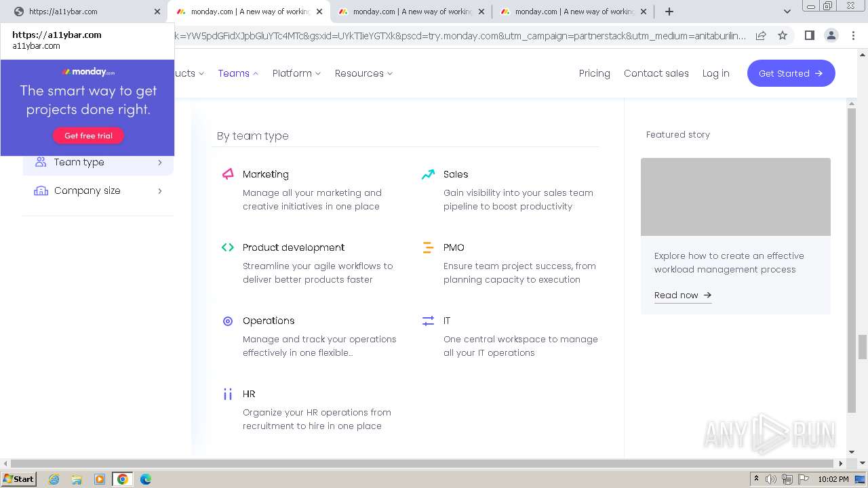The image size is (868, 488).
Task: Open the HR team link
Action: (x=249, y=394)
